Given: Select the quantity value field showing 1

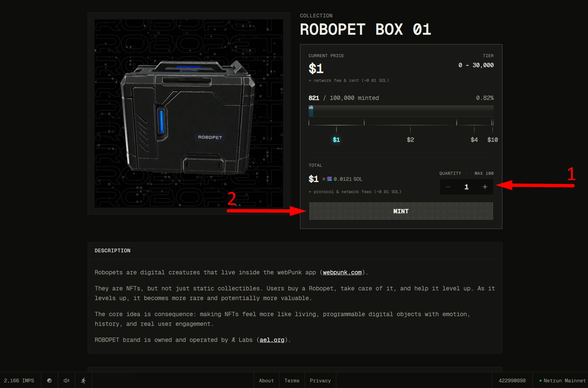Looking at the screenshot, I should coord(466,187).
